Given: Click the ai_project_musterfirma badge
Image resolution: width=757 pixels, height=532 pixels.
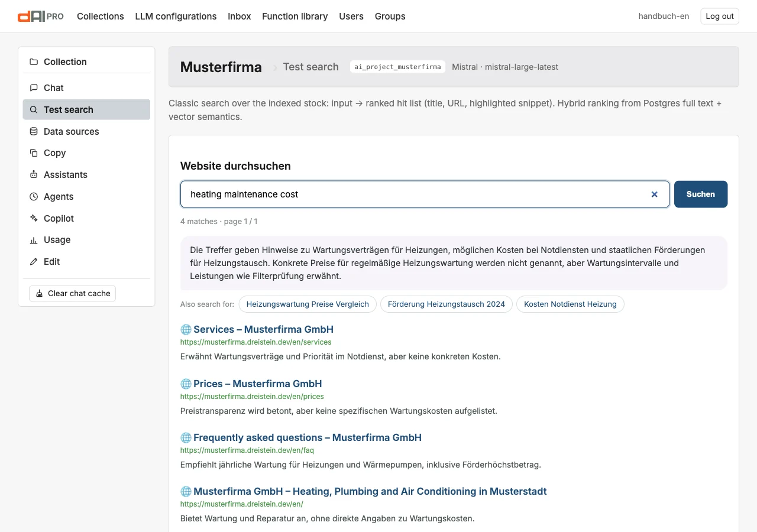Looking at the screenshot, I should coord(397,67).
